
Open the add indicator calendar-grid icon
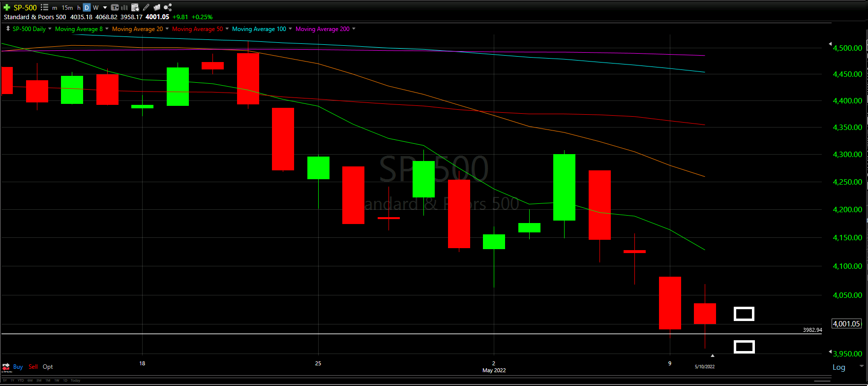pos(135,7)
